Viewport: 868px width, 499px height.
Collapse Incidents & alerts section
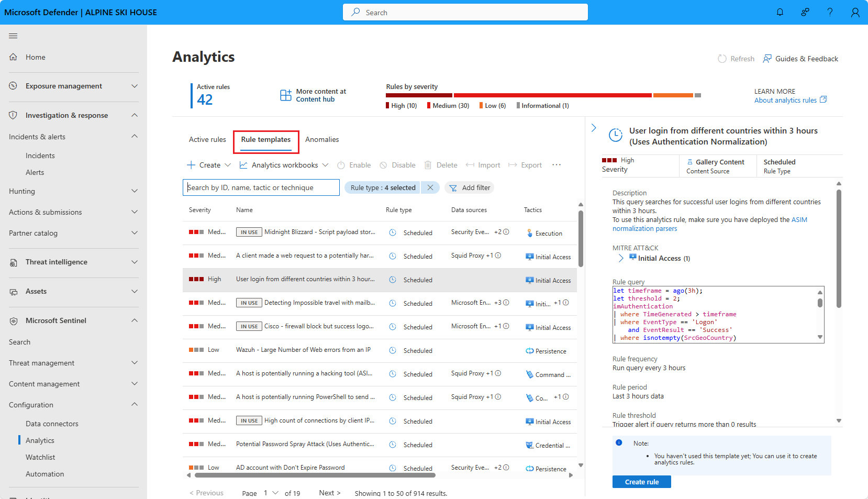click(135, 137)
